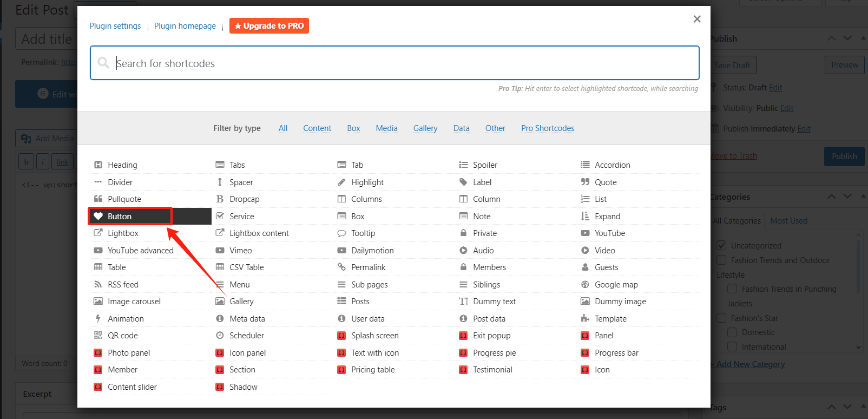This screenshot has height=419, width=868.
Task: Toggle the Uncategorized category checkbox
Action: pos(721,245)
